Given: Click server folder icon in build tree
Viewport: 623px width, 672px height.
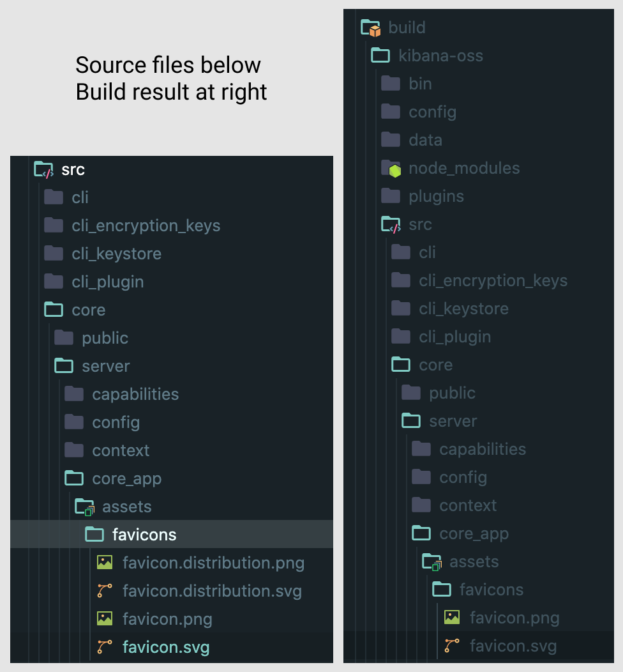Looking at the screenshot, I should pyautogui.click(x=410, y=422).
